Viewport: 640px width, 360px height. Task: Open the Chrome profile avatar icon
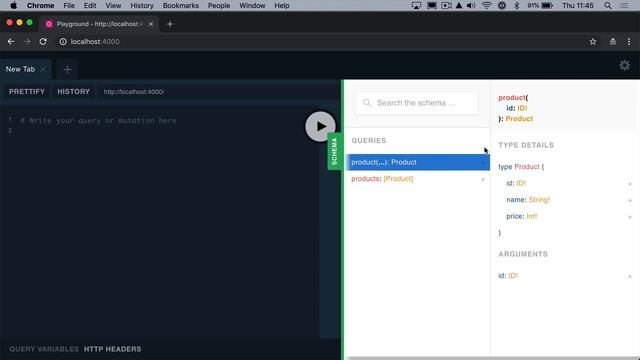613,42
